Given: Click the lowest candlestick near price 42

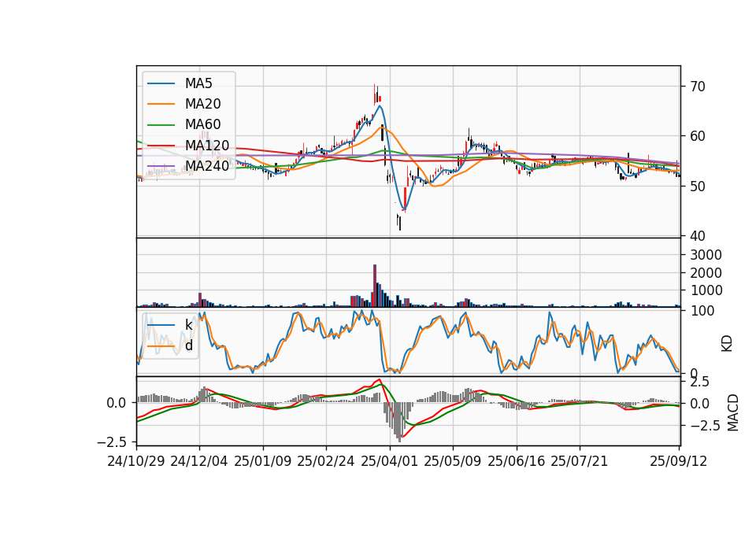Looking at the screenshot, I should [x=400, y=223].
